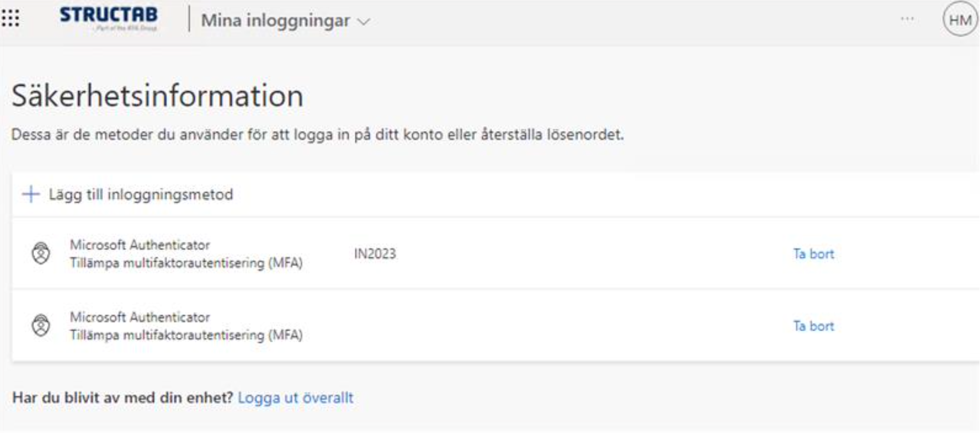Follow the Logga ut överallt link
Viewport: 980px width, 433px height.
click(x=295, y=398)
